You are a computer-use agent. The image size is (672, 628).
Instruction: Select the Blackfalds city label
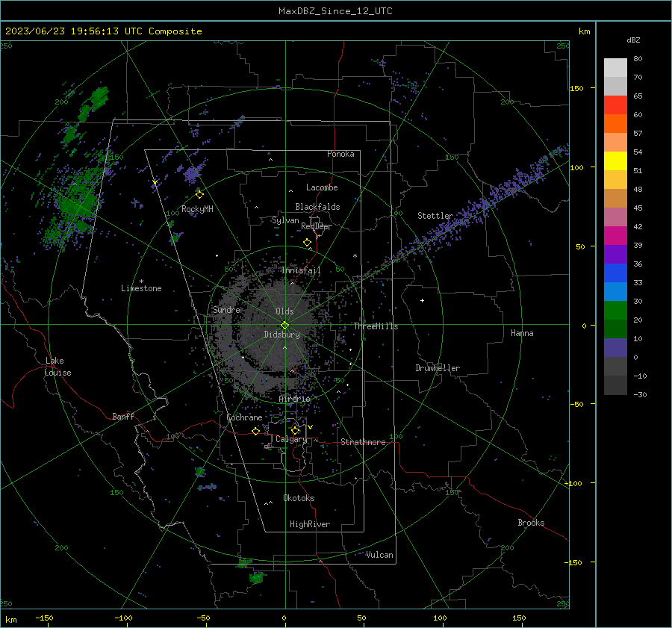[317, 207]
